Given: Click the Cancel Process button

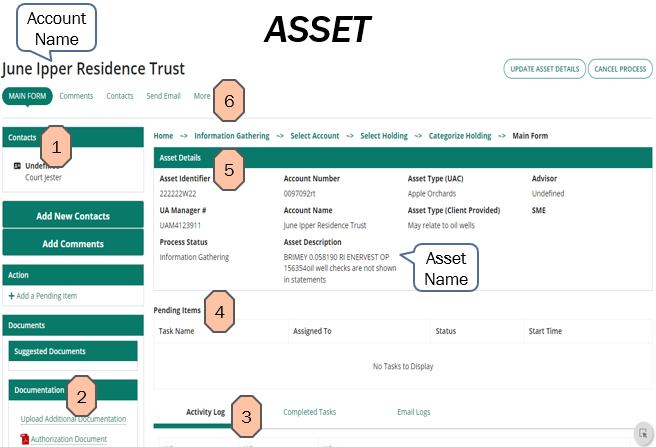Looking at the screenshot, I should (620, 69).
